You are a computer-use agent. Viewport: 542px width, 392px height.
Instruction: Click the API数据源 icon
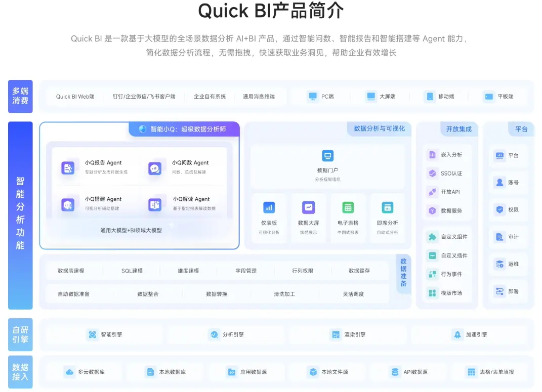coord(395,372)
